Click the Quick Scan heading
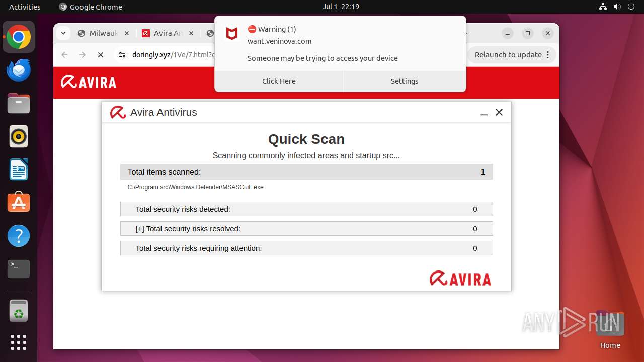The height and width of the screenshot is (362, 644). (x=306, y=139)
